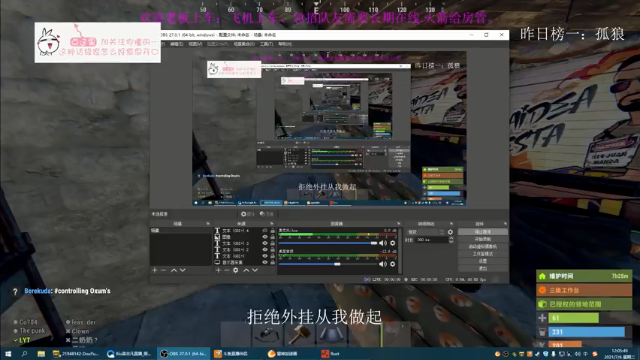Screen dimensions: 640x360
Task: Open 设置 settings in Controls
Action: [x=482, y=261]
